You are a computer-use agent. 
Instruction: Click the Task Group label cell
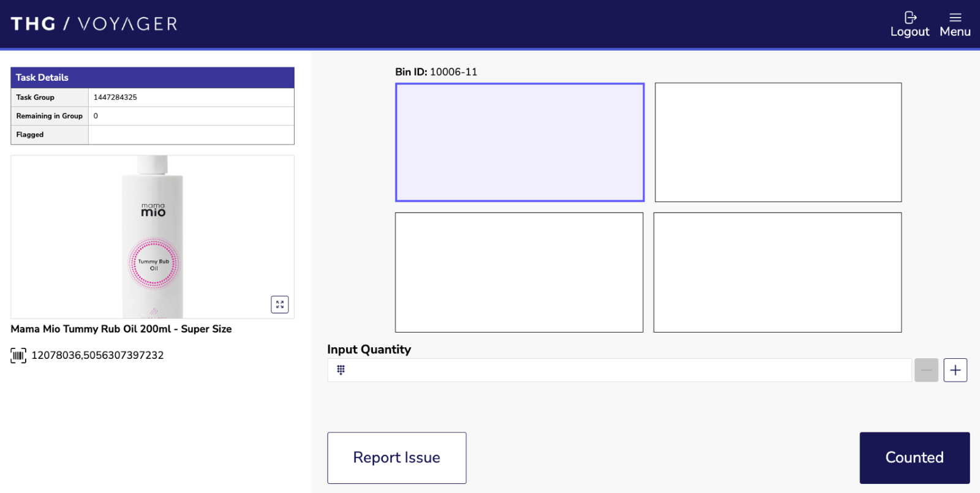tap(50, 97)
